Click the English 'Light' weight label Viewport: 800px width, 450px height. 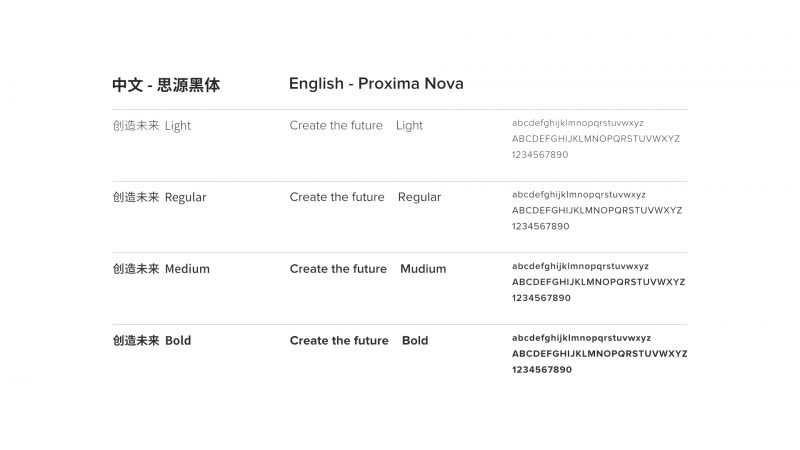(409, 126)
